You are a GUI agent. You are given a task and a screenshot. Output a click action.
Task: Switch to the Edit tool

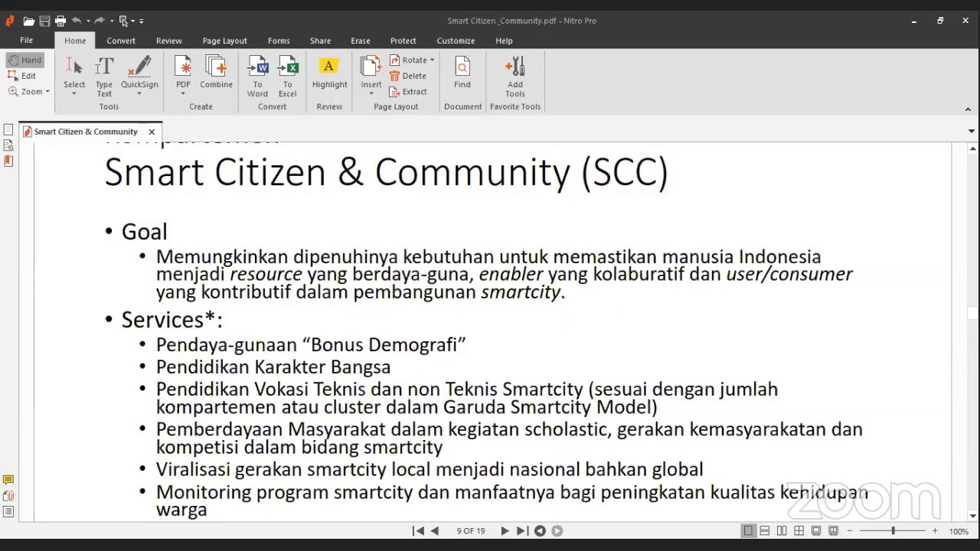(21, 76)
